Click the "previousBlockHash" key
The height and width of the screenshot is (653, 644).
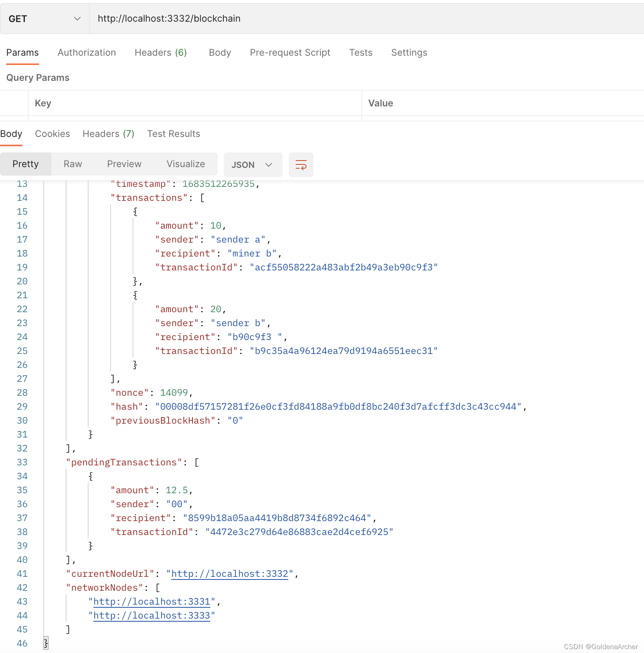pyautogui.click(x=163, y=421)
